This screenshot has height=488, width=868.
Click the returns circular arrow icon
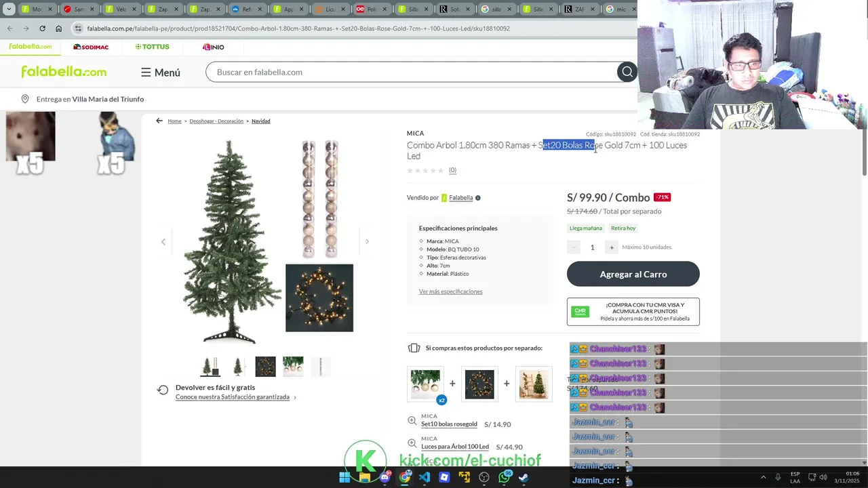[x=163, y=390]
